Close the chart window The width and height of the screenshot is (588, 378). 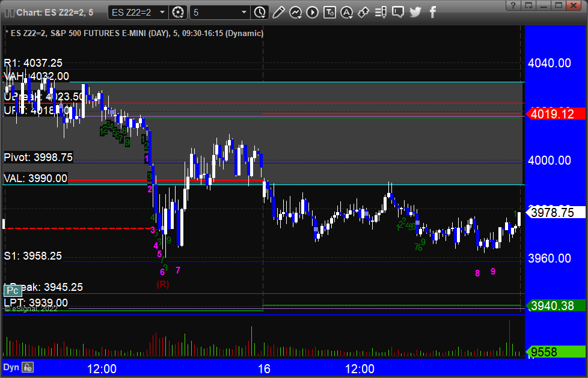click(x=574, y=5)
